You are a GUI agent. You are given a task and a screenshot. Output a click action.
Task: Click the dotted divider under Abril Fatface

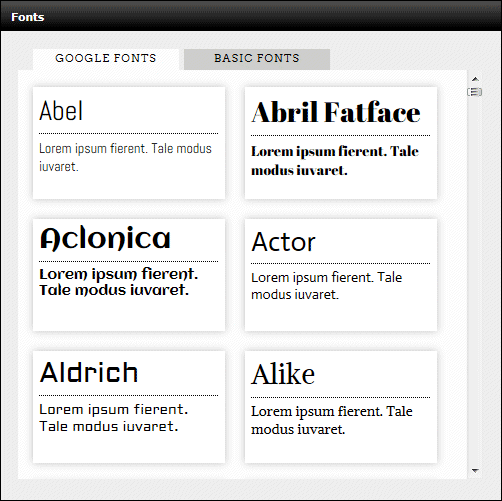point(340,135)
